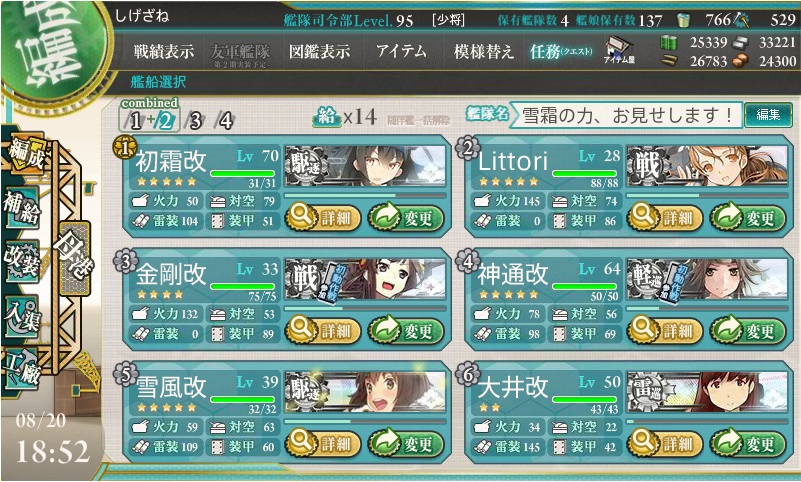Click the 編集 fleet name edit button
801x482 pixels.
(x=768, y=115)
